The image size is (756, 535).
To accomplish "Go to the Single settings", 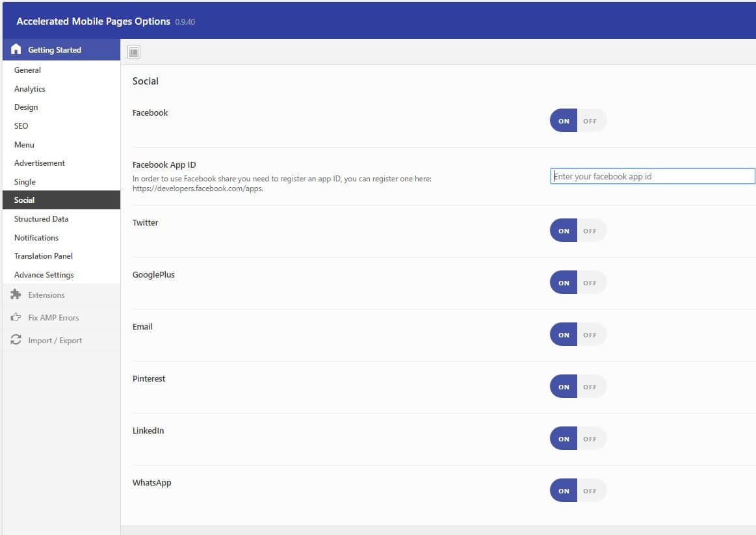I will coord(61,182).
